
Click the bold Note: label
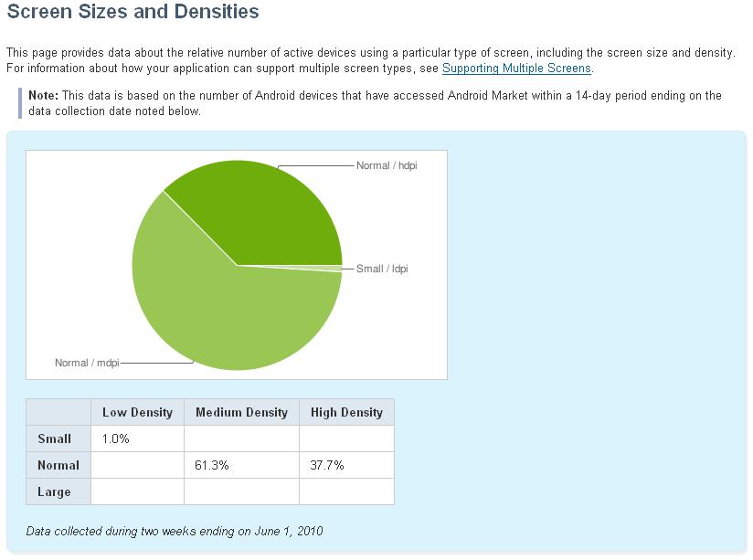point(43,95)
